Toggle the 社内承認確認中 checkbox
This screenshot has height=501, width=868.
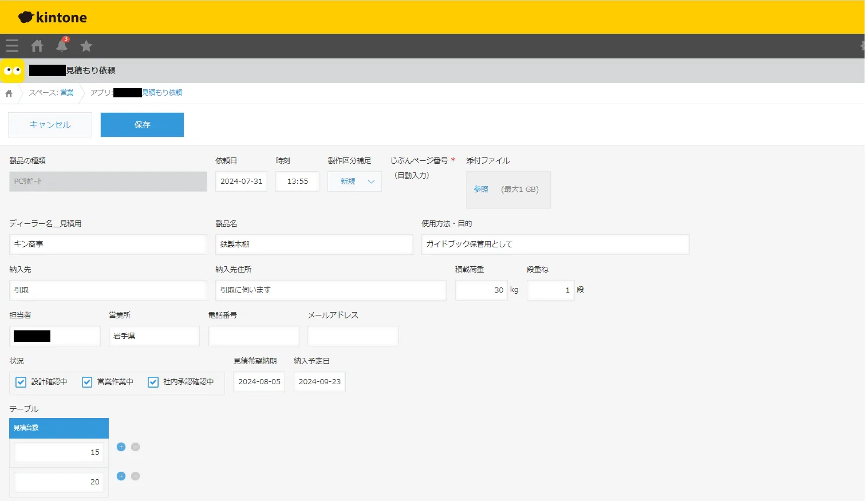click(153, 382)
